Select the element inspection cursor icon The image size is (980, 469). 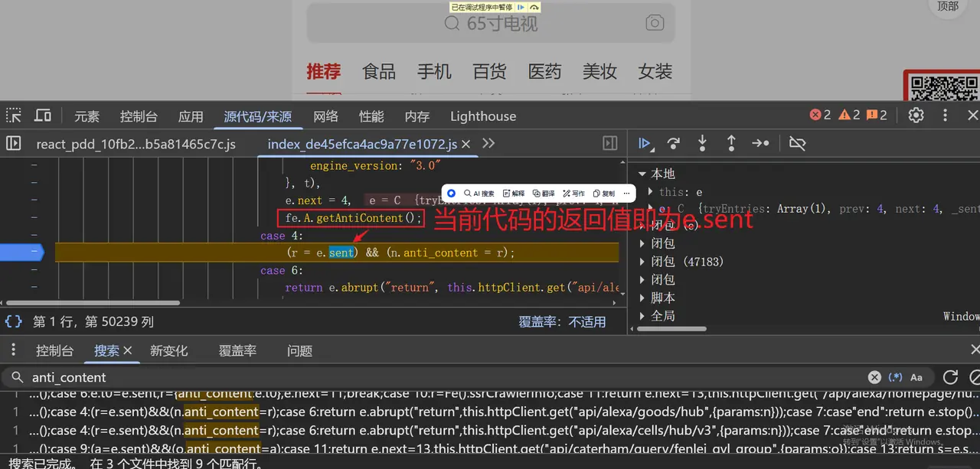tap(12, 115)
